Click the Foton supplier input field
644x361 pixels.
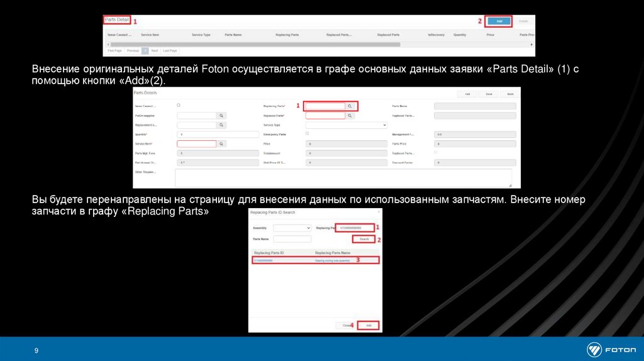(x=197, y=116)
